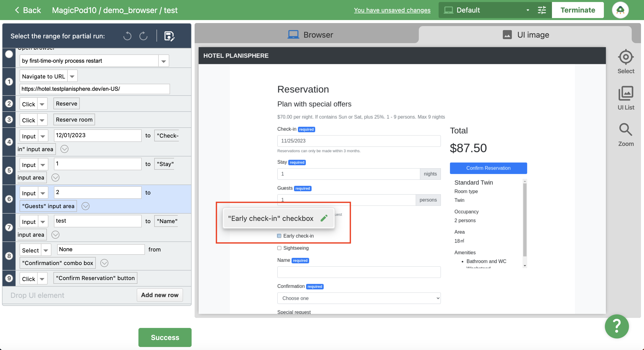644x350 pixels.
Task: Click the "Confirmation" combo box element chip
Action: (58, 263)
